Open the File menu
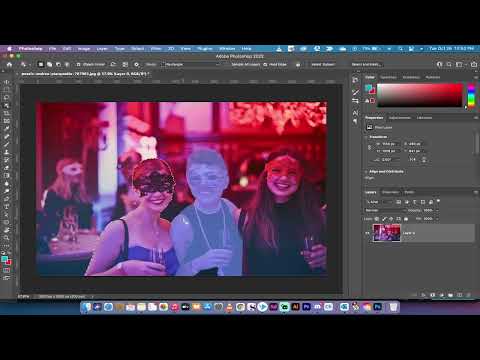This screenshot has width=480, height=360. tap(53, 49)
